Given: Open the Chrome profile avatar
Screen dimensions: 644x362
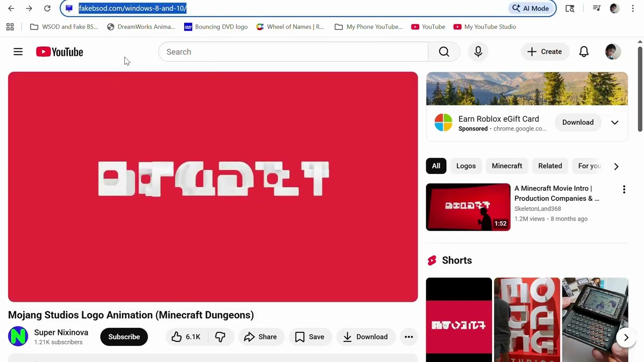Looking at the screenshot, I should coord(614,9).
